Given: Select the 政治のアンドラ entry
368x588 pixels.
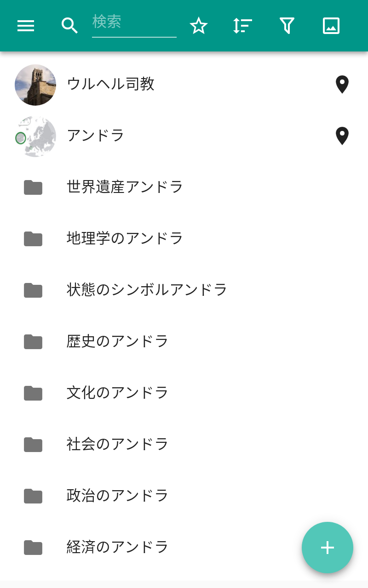Looking at the screenshot, I should [117, 496].
